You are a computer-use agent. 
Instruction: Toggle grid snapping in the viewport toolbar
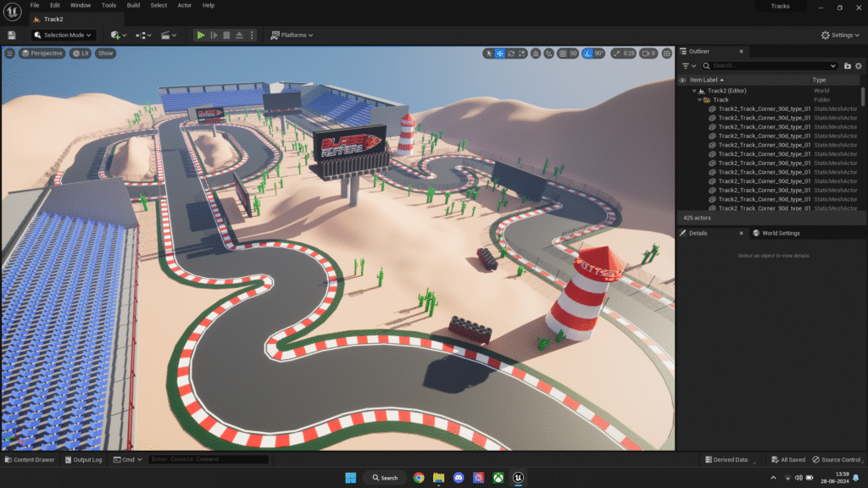click(563, 53)
